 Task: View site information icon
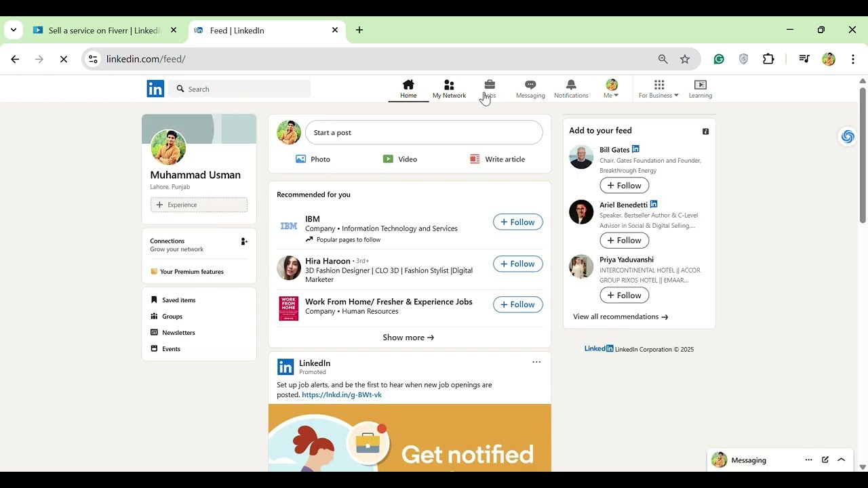[x=94, y=60]
